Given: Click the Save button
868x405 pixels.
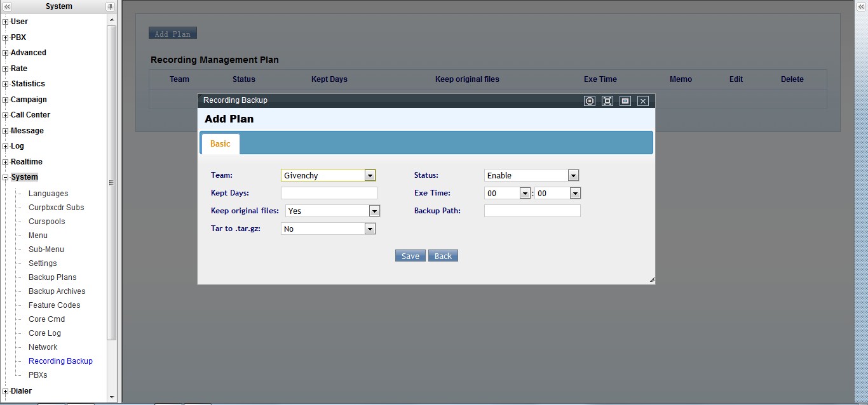Looking at the screenshot, I should pyautogui.click(x=410, y=256).
